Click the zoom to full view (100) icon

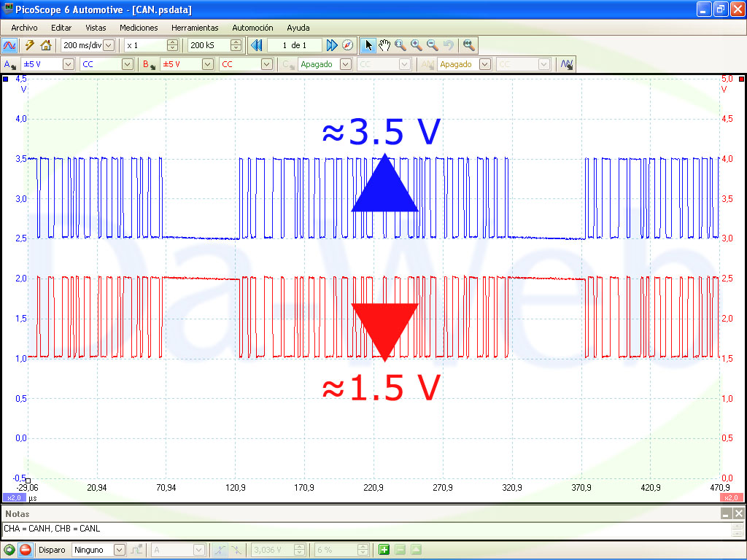pos(469,45)
